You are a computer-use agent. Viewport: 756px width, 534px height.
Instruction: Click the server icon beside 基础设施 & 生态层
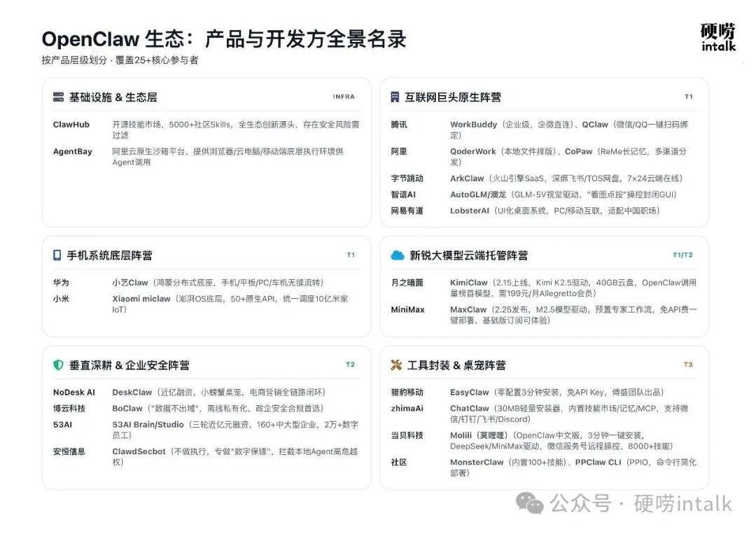pos(58,97)
